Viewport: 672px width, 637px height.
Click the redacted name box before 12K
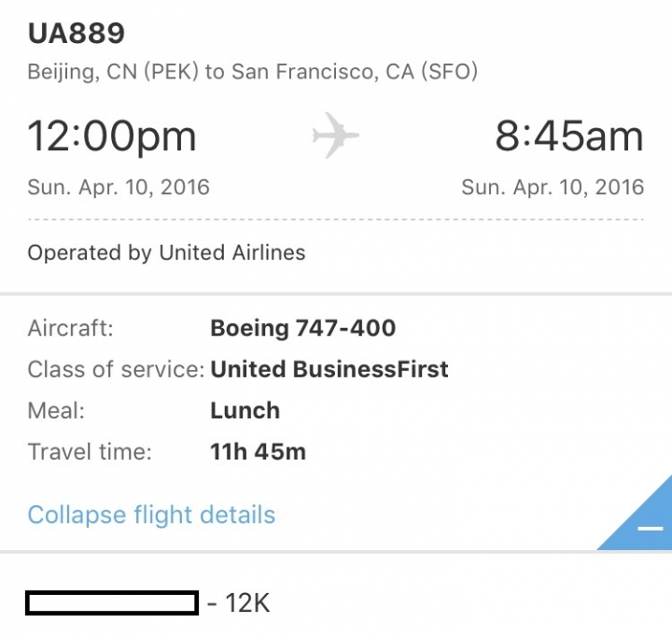(112, 602)
